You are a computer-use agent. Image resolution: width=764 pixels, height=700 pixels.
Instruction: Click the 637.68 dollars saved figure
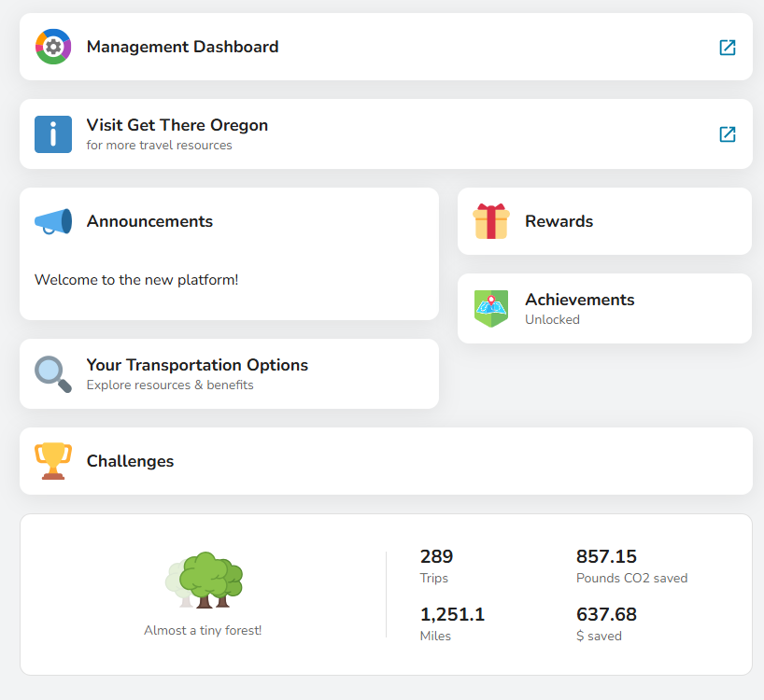tap(606, 623)
